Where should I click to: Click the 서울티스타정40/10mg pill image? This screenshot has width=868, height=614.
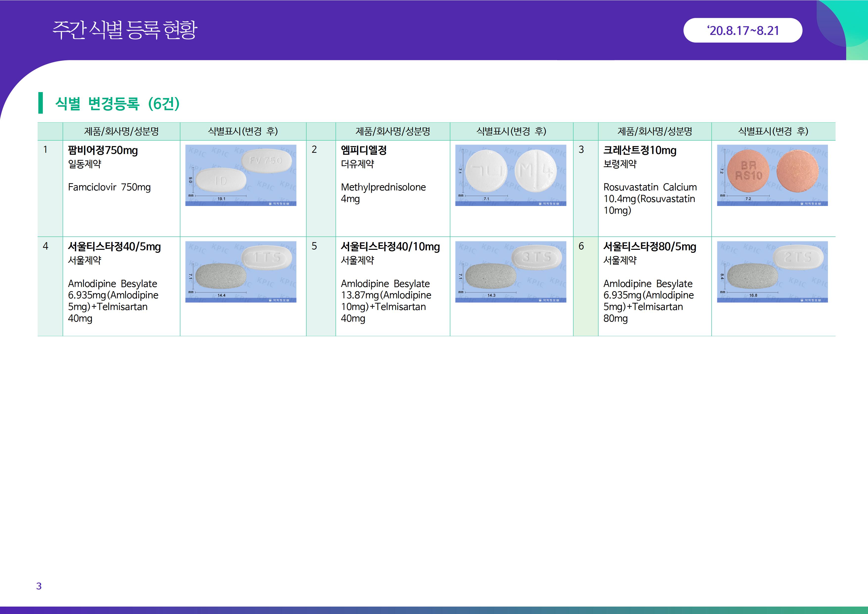(510, 272)
